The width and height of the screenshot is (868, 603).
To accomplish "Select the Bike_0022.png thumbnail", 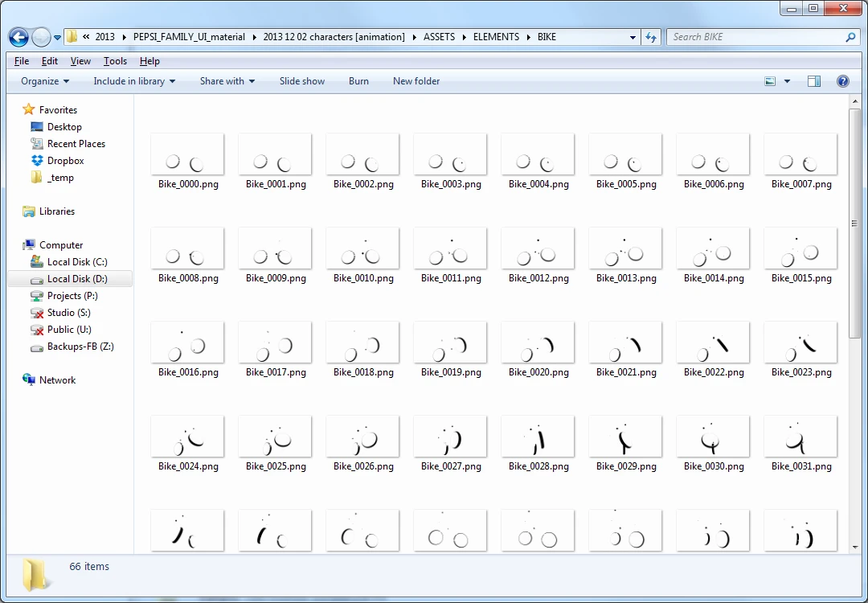I will [713, 343].
